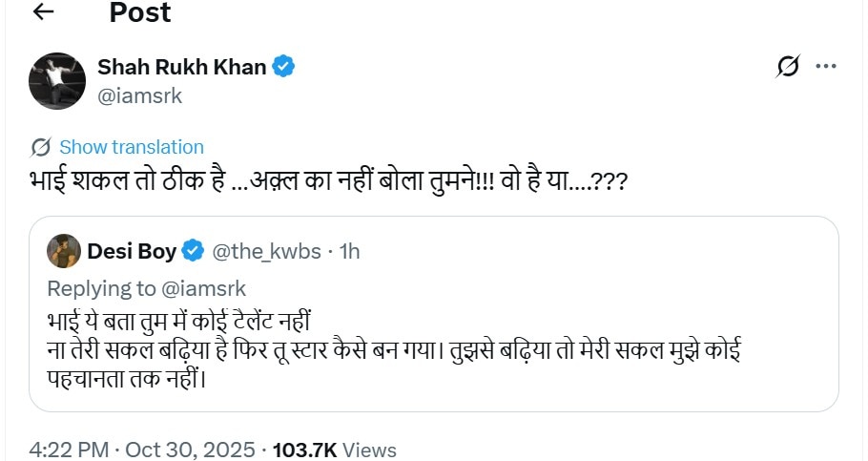
Task: Click Shah Rukh Khan's blue verified badge
Action: pyautogui.click(x=284, y=67)
